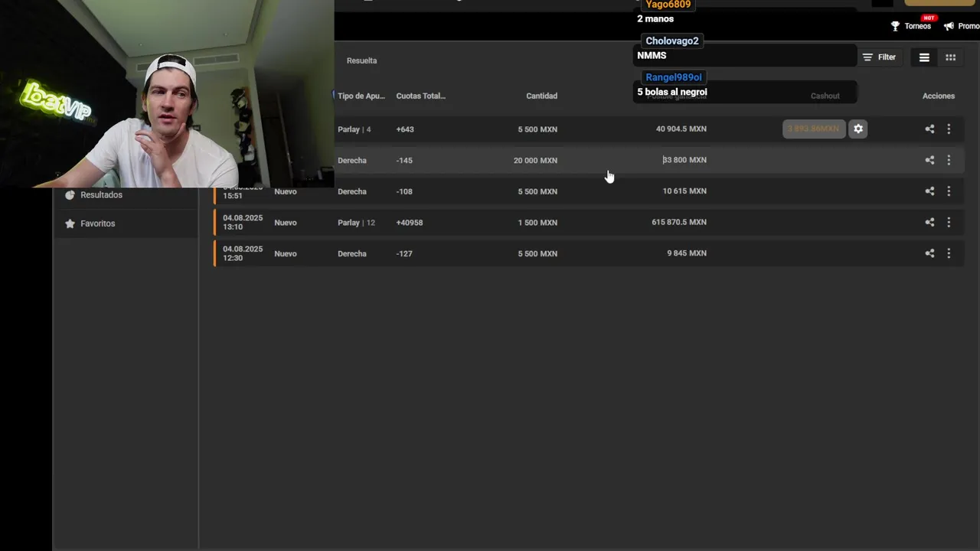Click the Cashout column header
Viewport: 980px width, 551px height.
pyautogui.click(x=825, y=96)
